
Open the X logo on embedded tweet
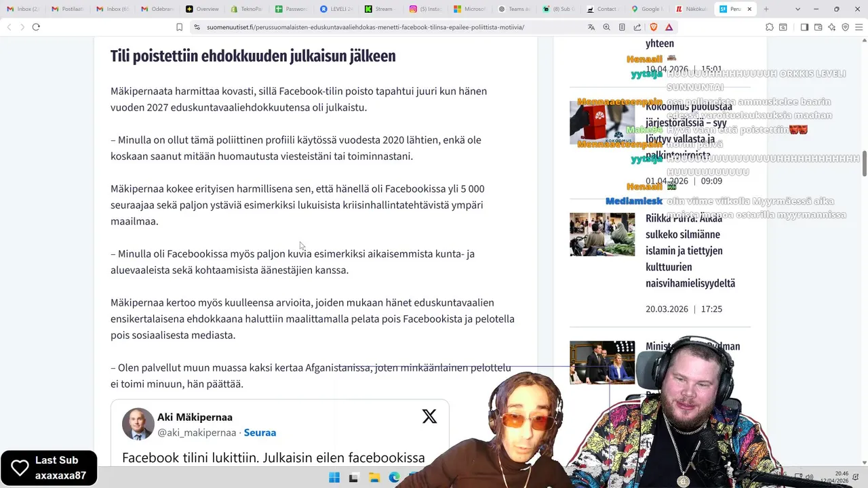[429, 416]
